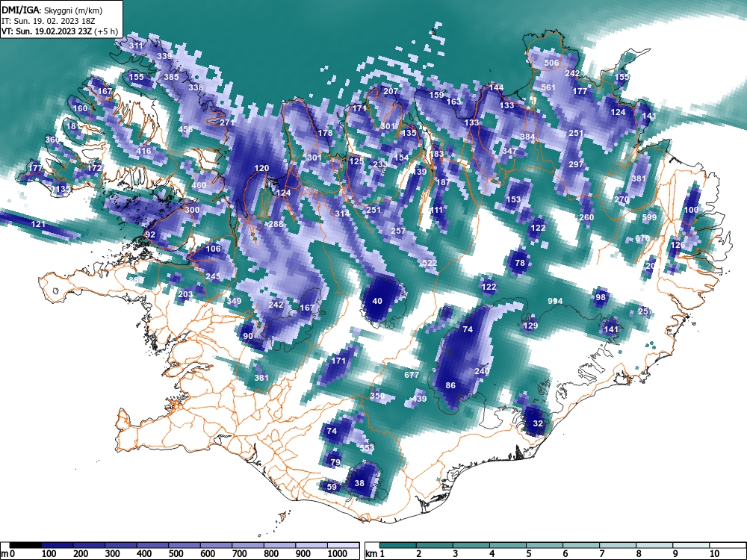Image resolution: width=747 pixels, height=560 pixels.
Task: Pick the legend swatch between 9 and 10 km
Action: click(x=691, y=545)
